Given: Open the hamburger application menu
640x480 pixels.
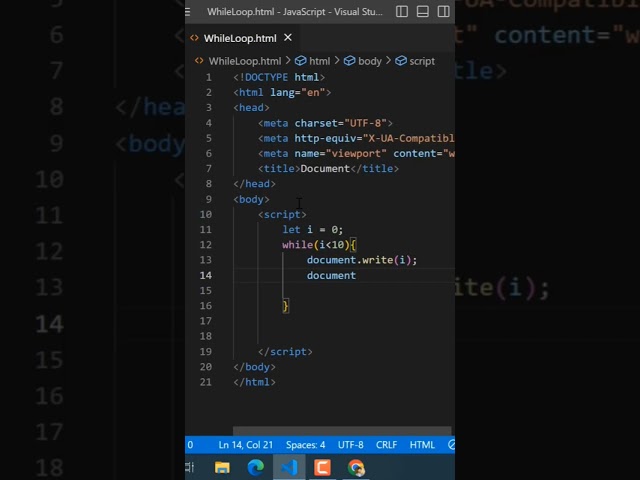Looking at the screenshot, I should tap(188, 12).
